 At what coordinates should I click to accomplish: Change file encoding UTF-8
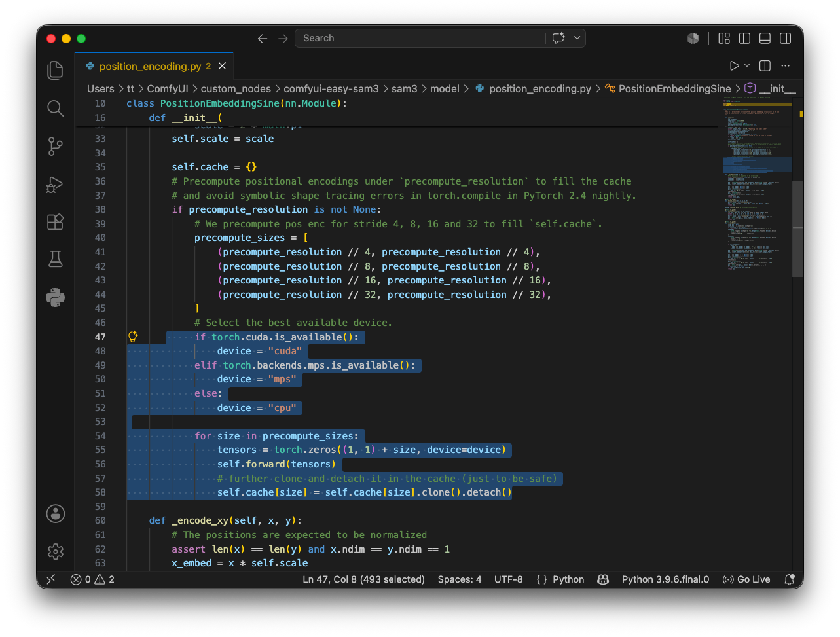(509, 579)
